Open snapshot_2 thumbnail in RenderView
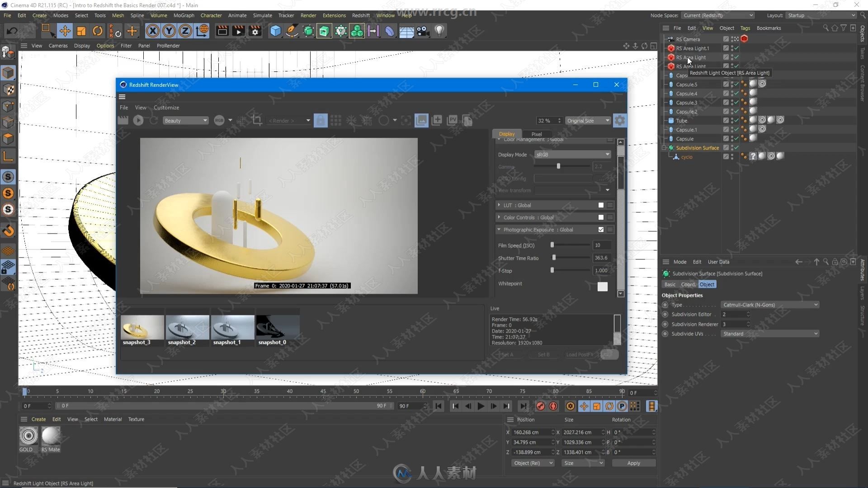 tap(187, 327)
